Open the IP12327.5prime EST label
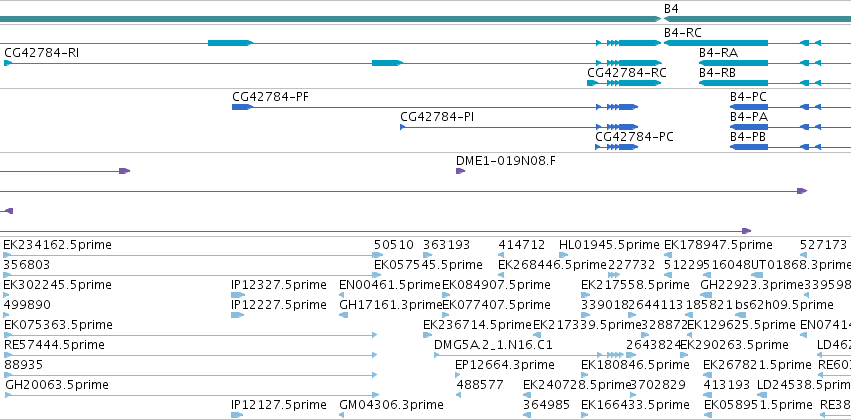This screenshot has height=420, width=851. click(279, 285)
